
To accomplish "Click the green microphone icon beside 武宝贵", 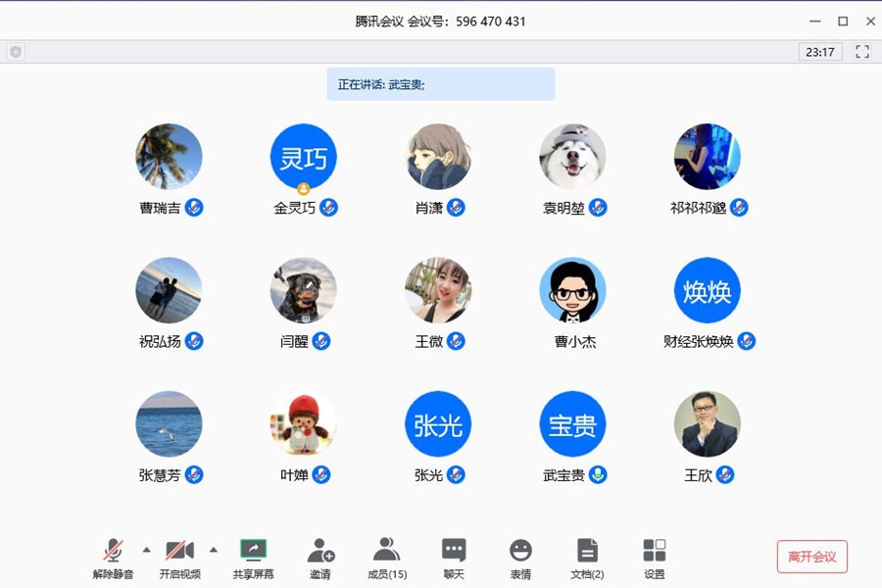I will coord(597,475).
